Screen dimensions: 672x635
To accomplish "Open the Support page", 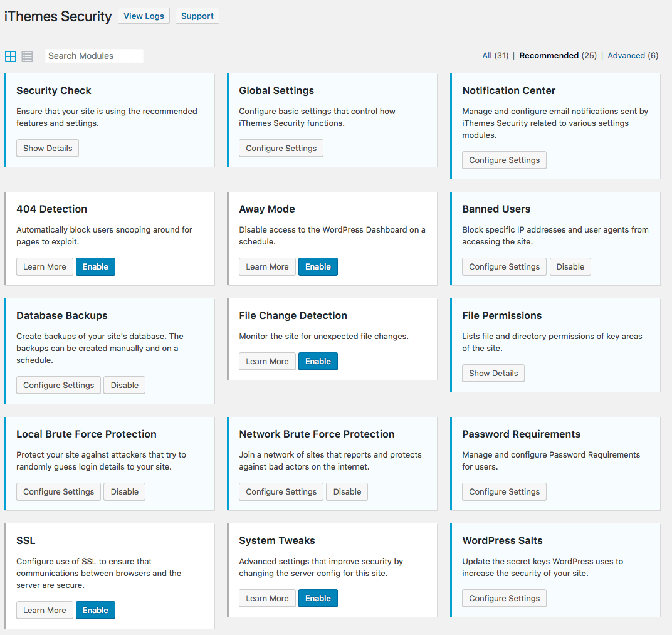I will pyautogui.click(x=197, y=16).
